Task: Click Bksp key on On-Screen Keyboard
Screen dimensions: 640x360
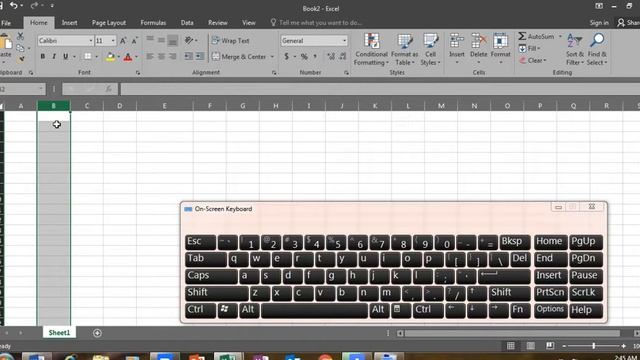Action: (x=514, y=242)
